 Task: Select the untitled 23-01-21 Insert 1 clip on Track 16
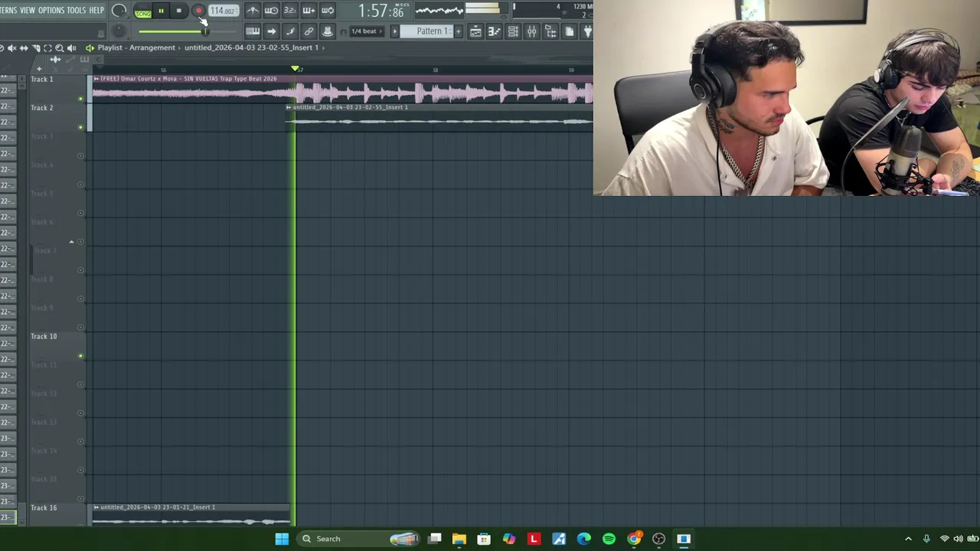click(191, 515)
